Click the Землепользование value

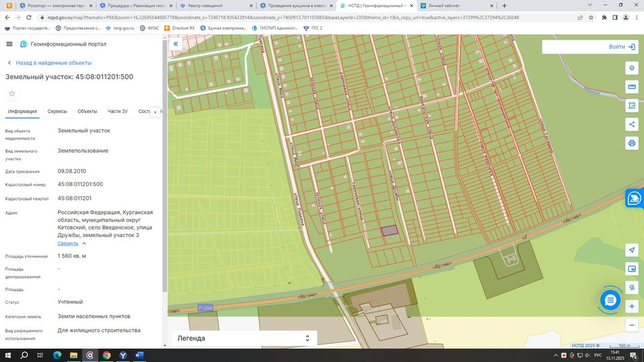(x=83, y=151)
